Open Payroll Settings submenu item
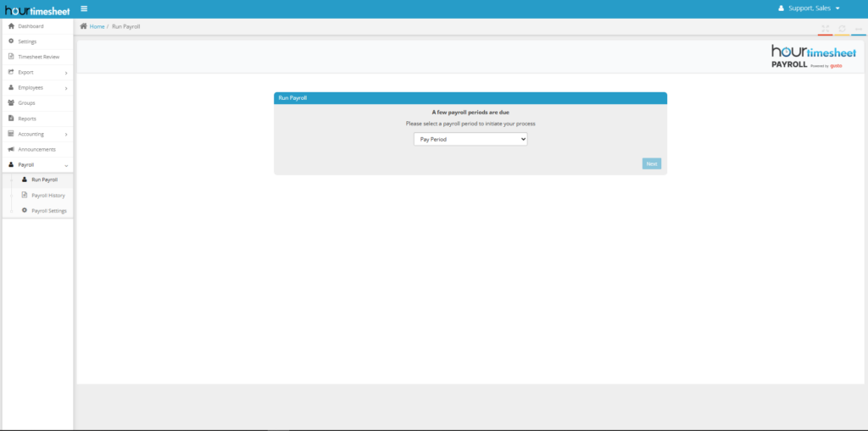 [x=37, y=211]
